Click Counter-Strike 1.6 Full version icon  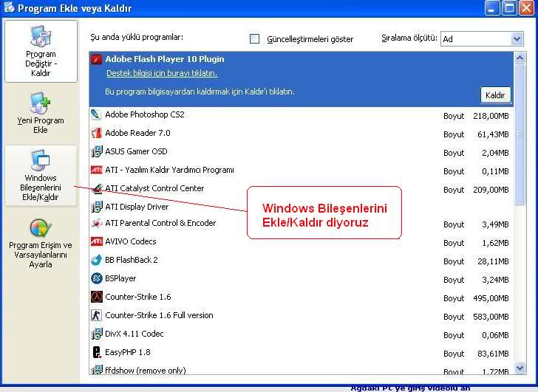coord(96,315)
